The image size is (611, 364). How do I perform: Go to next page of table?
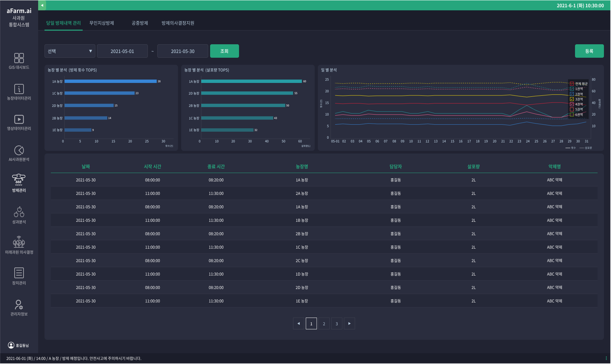tap(349, 323)
